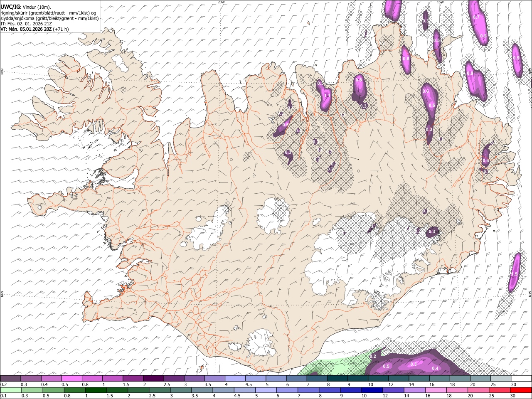Click the '15W' longitude label
Image resolution: width=532 pixels, height=399 pixels.
[440, 2]
